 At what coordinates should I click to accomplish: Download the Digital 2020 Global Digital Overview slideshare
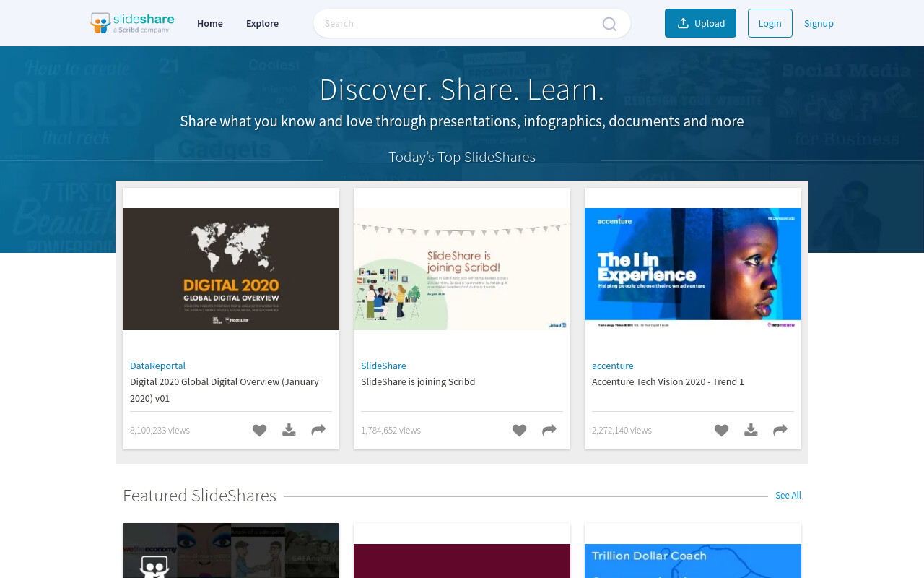(x=289, y=430)
